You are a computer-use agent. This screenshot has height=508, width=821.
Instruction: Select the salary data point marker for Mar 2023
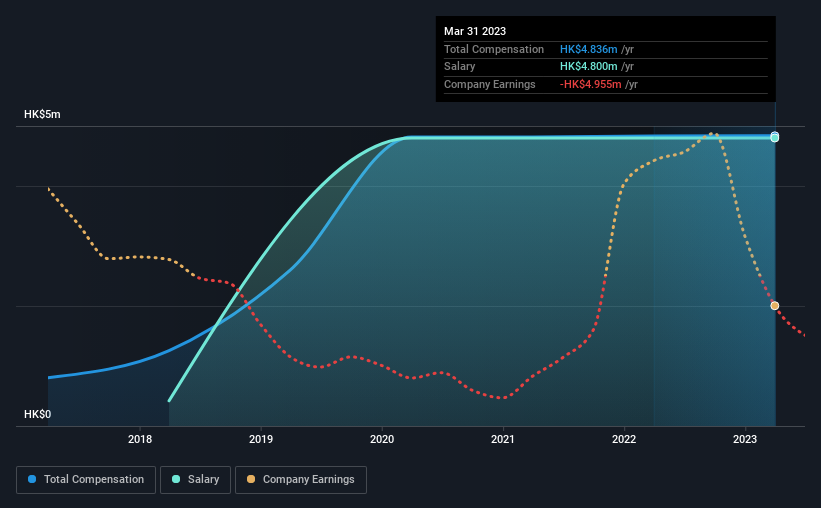click(774, 138)
